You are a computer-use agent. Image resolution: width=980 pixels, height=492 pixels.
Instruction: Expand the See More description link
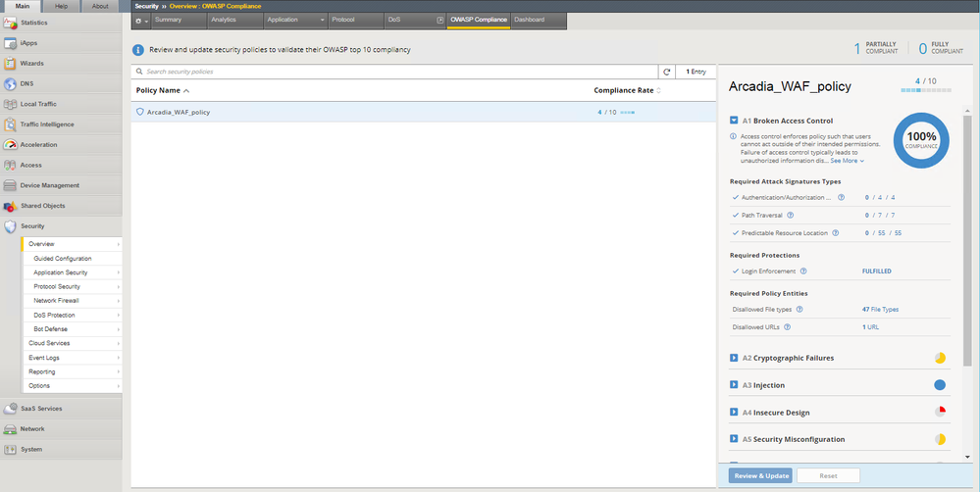point(847,161)
